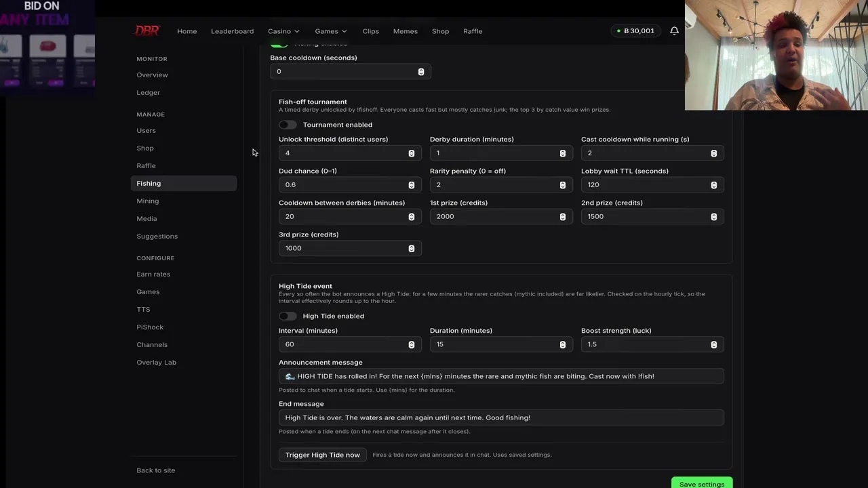Click Cast cooldown while running field
Screen dimensions: 868x488
click(652, 153)
